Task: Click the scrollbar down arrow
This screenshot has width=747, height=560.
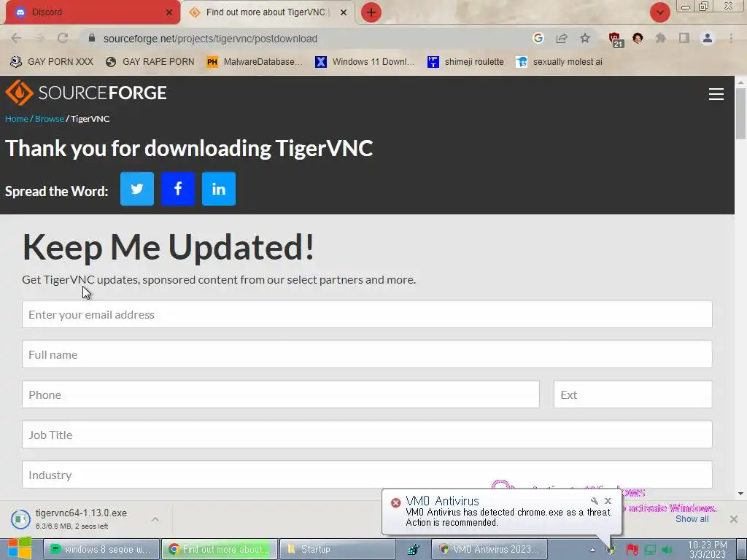Action: 741,494
